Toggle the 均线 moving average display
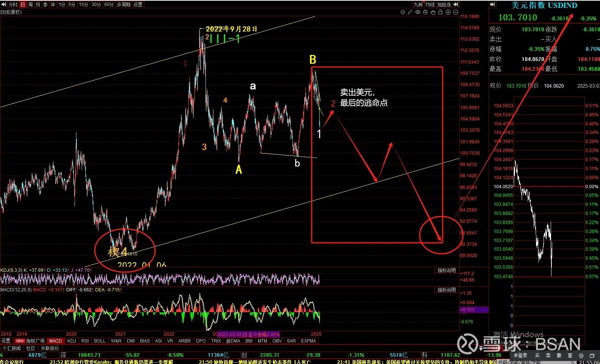The height and width of the screenshot is (364, 600). (430, 5)
